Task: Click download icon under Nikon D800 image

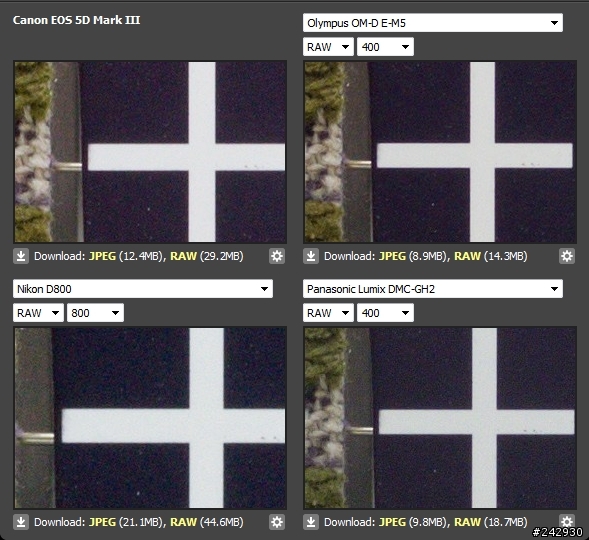Action: 21,522
